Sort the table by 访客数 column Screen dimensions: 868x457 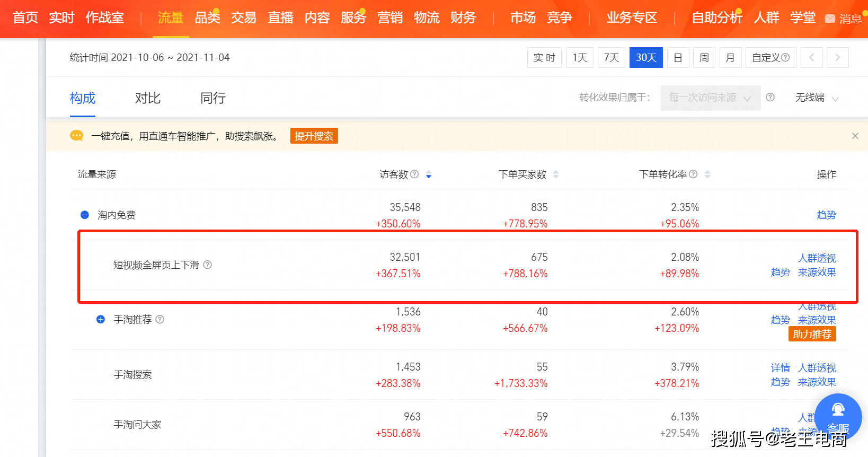429,174
